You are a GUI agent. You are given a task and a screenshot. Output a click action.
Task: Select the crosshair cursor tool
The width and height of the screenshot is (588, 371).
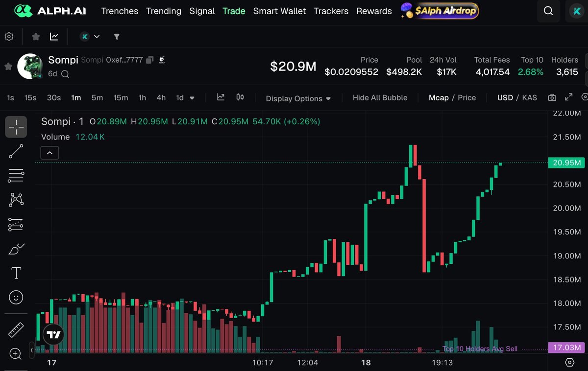[16, 127]
